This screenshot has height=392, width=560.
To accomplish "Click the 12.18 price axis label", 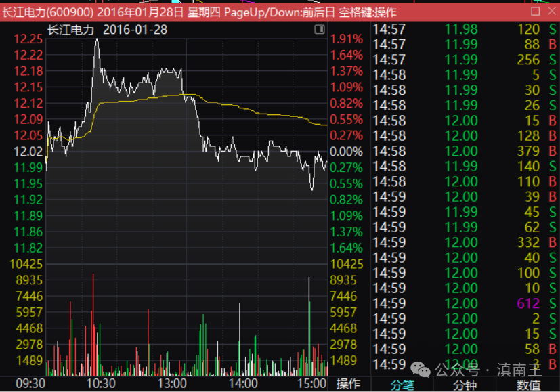I will click(28, 71).
